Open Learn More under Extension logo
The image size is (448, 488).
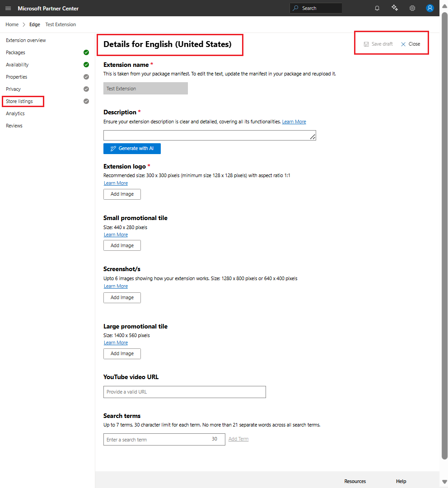pos(116,183)
